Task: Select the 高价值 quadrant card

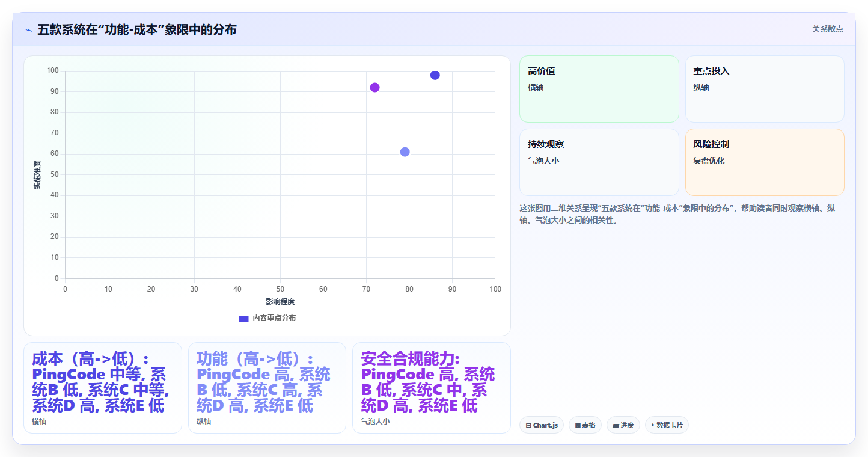Action: click(599, 89)
